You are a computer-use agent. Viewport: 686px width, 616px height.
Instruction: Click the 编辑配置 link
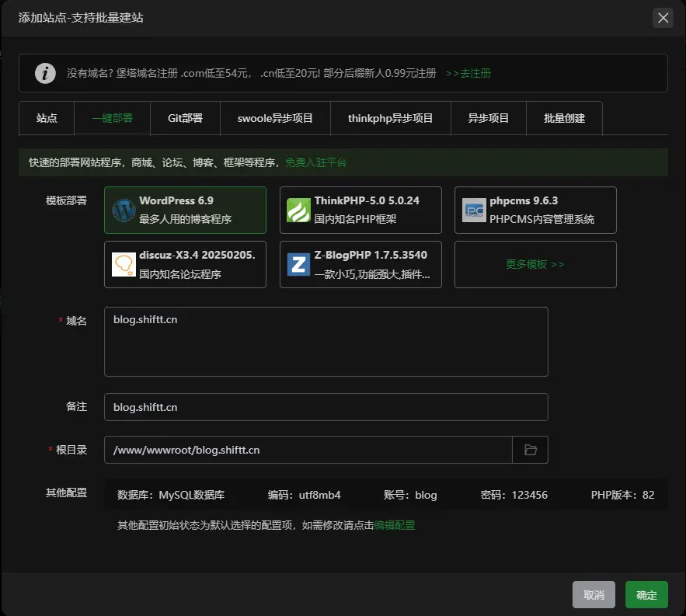[x=394, y=525]
